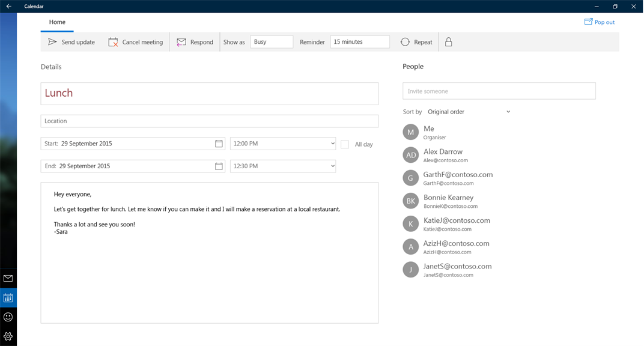644x346 pixels.
Task: Click the Lunch title field
Action: pos(210,94)
